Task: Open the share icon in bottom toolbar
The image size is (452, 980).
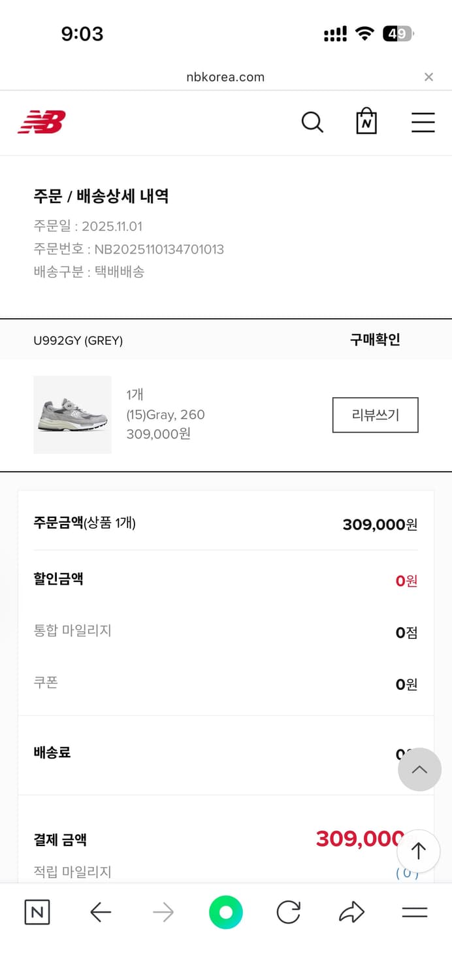Action: [x=351, y=913]
